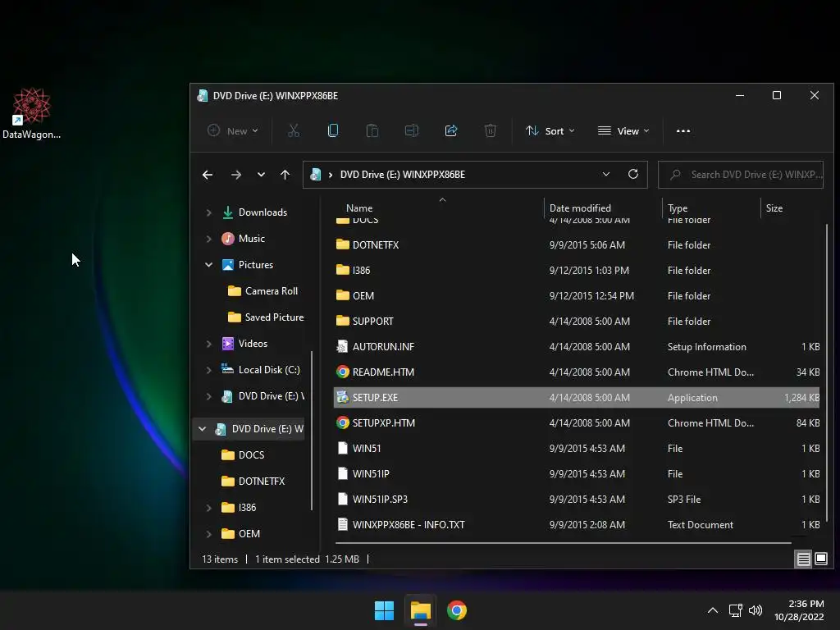The width and height of the screenshot is (840, 630).
Task: Go up one folder level arrow
Action: (285, 175)
